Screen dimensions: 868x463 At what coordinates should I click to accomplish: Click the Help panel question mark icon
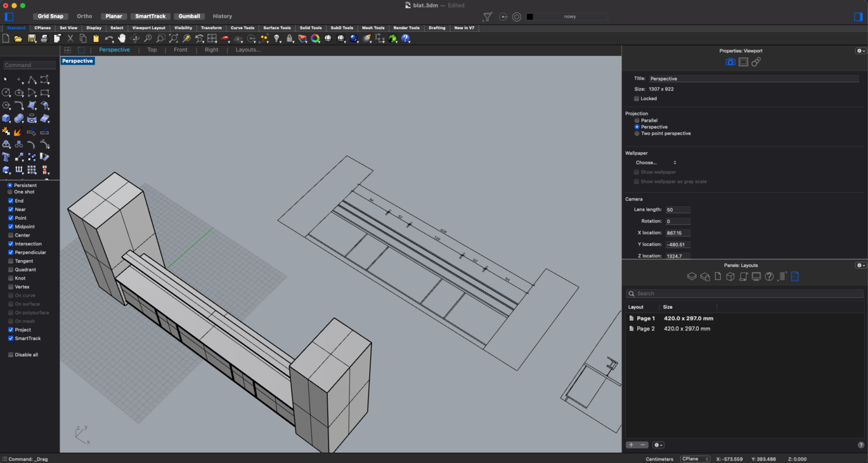coord(769,276)
